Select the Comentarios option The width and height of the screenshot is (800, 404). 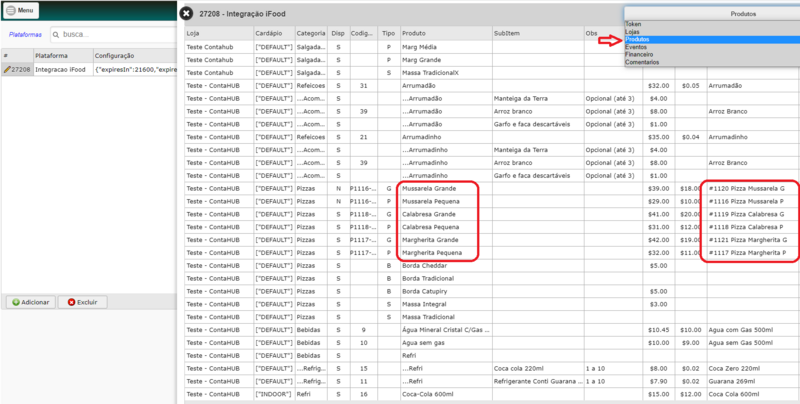click(712, 62)
